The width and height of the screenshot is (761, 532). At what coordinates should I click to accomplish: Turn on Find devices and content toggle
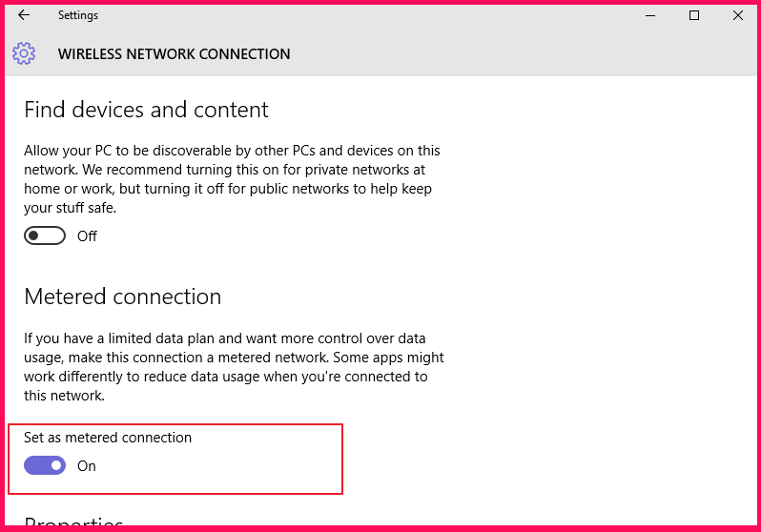click(45, 235)
